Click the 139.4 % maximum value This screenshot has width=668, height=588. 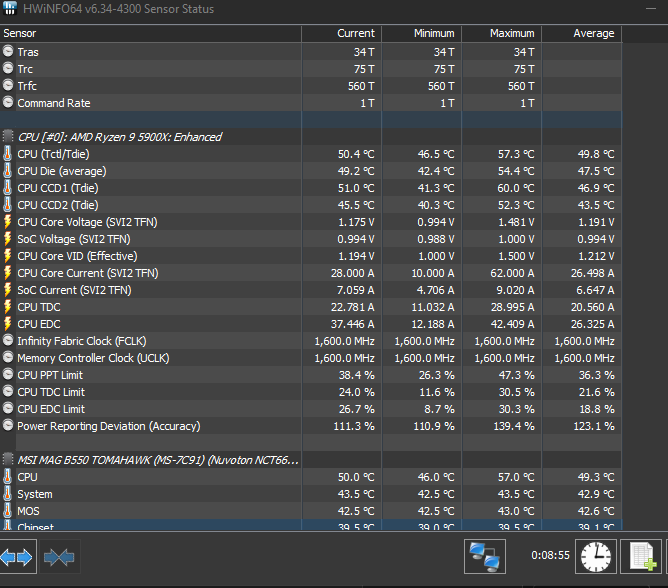coord(514,426)
